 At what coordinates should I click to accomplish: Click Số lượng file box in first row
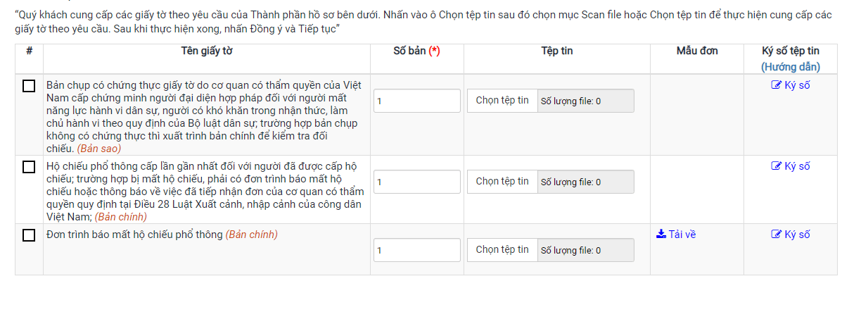pos(585,101)
